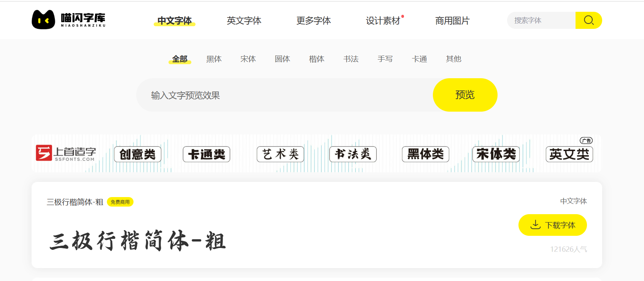Viewport: 644px width, 281px height.
Task: Filter fonts by 手写
Action: pyautogui.click(x=385, y=59)
